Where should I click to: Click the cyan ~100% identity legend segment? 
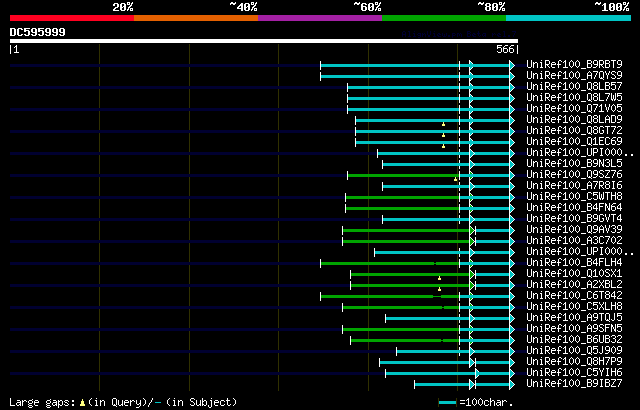pyautogui.click(x=569, y=18)
